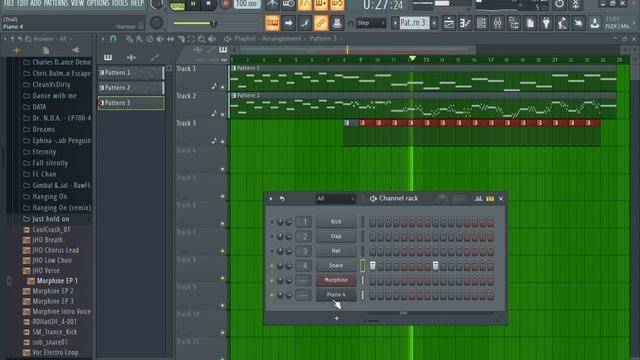Close the Channel rack window
The height and width of the screenshot is (360, 640).
501,199
